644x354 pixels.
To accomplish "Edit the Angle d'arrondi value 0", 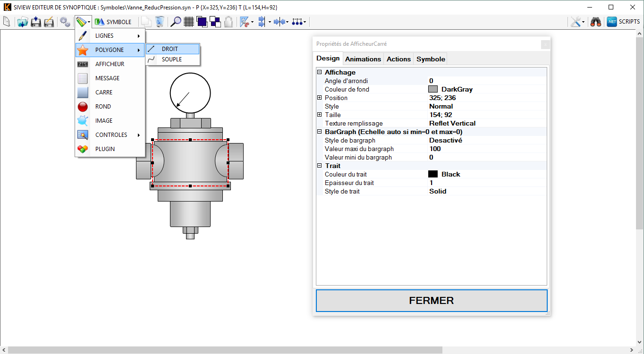I will (487, 81).
